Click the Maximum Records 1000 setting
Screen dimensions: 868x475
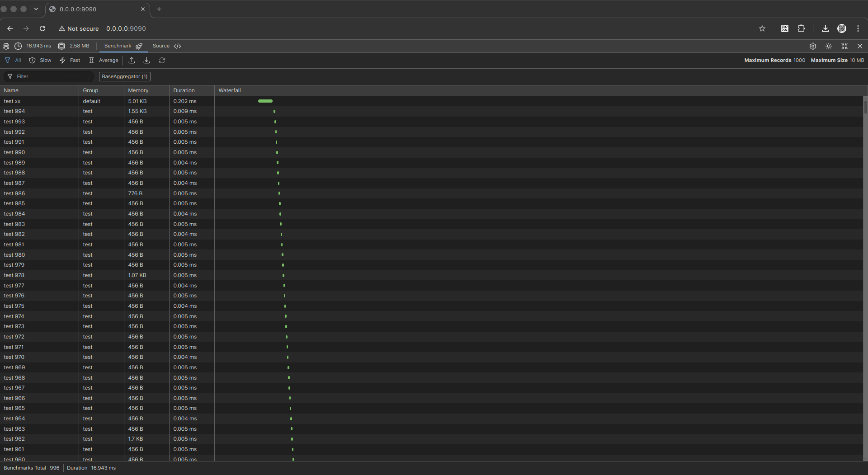[774, 60]
